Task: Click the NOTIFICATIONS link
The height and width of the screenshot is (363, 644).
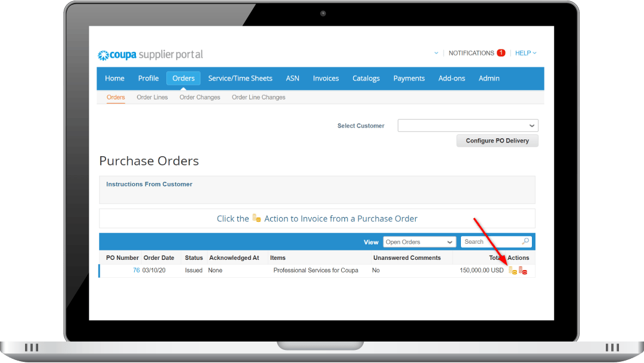Action: (472, 52)
